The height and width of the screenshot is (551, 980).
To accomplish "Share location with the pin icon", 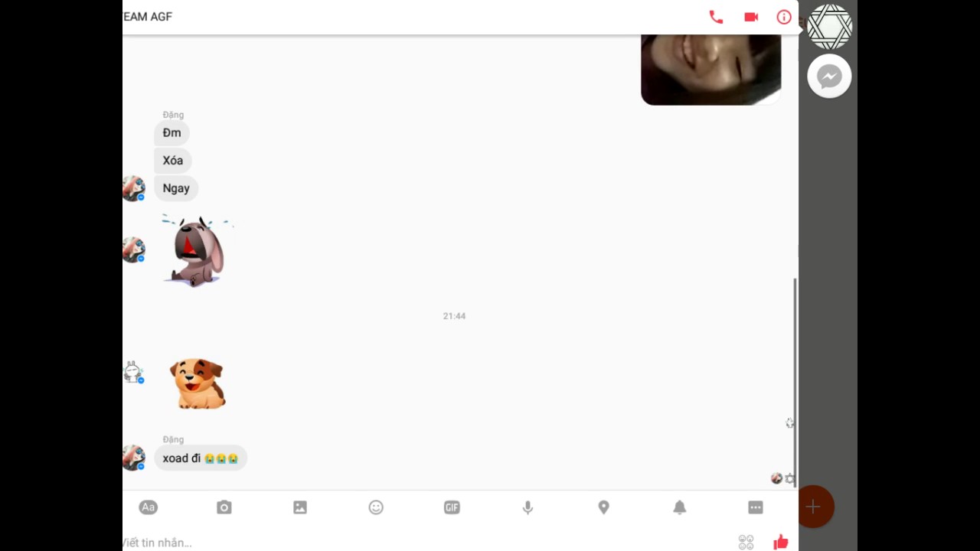I will pos(603,507).
